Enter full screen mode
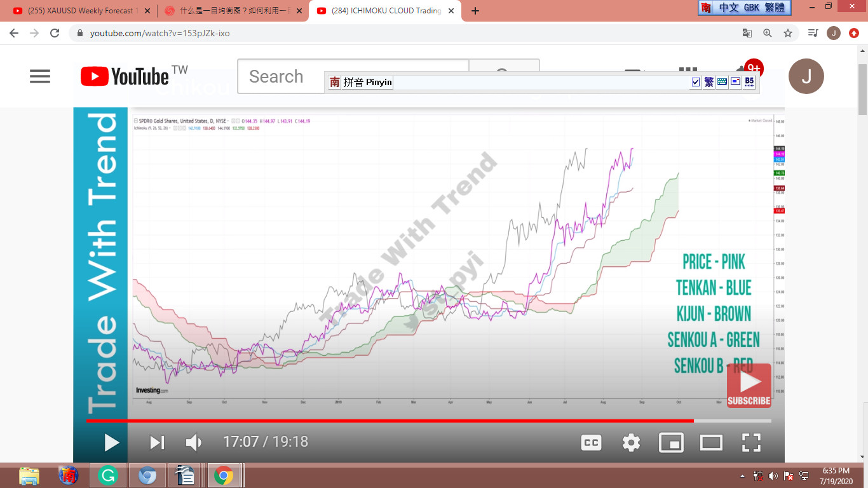 click(x=751, y=442)
